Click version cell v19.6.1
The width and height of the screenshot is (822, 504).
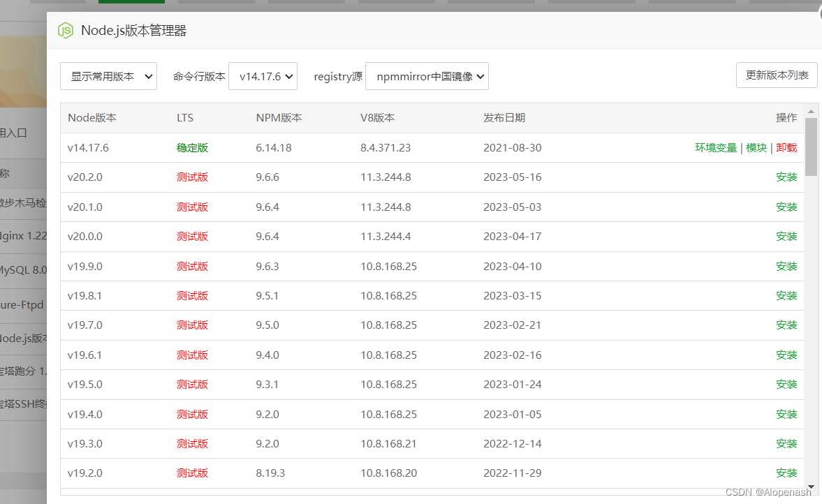[x=85, y=355]
